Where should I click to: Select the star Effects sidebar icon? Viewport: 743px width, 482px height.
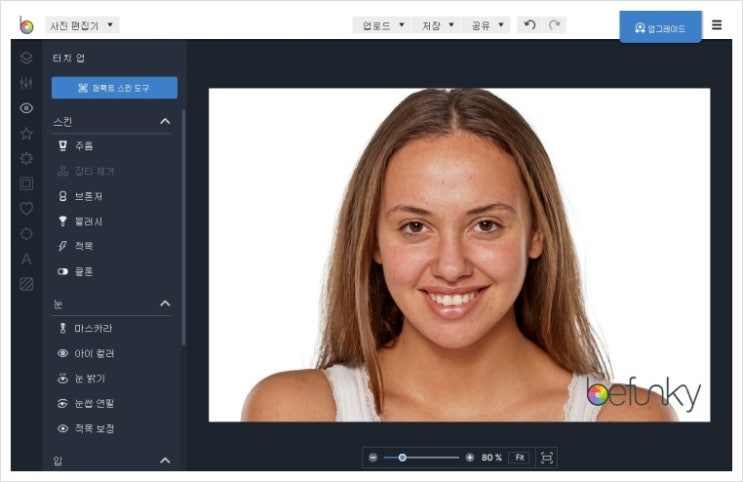[27, 133]
